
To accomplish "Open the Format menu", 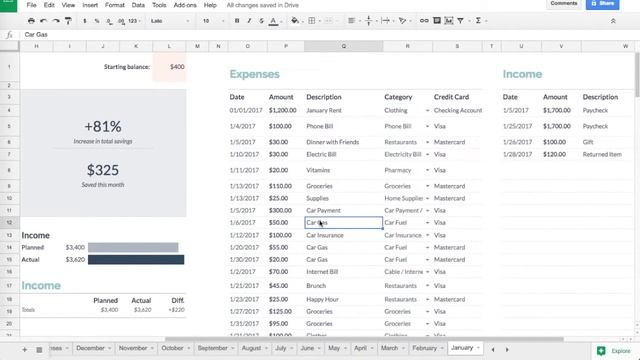I will point(114,5).
